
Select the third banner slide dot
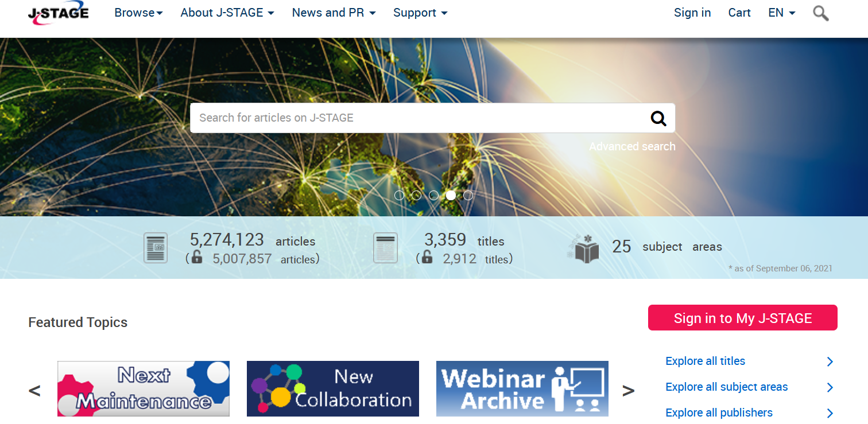(x=434, y=195)
